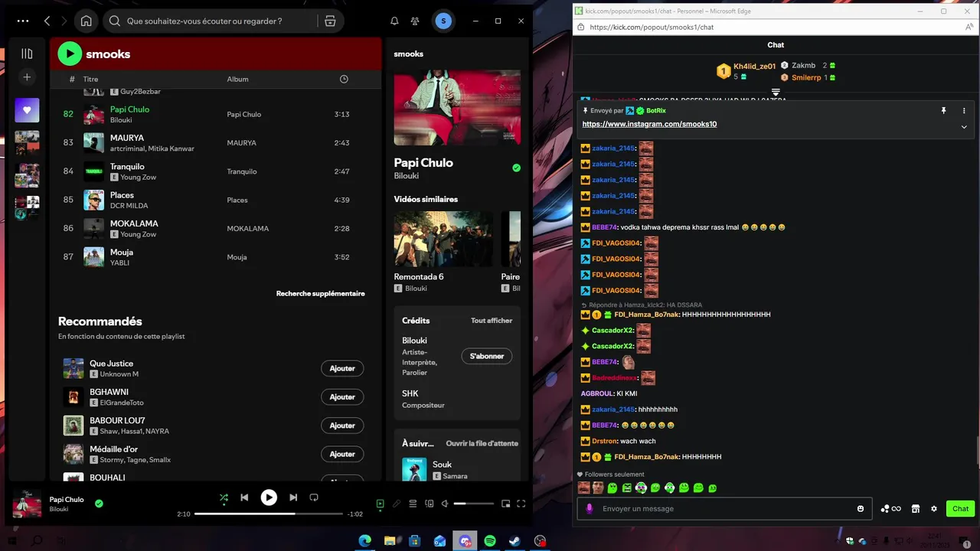Open the Spotify profile avatar menu
This screenshot has width=980, height=551.
point(443,21)
